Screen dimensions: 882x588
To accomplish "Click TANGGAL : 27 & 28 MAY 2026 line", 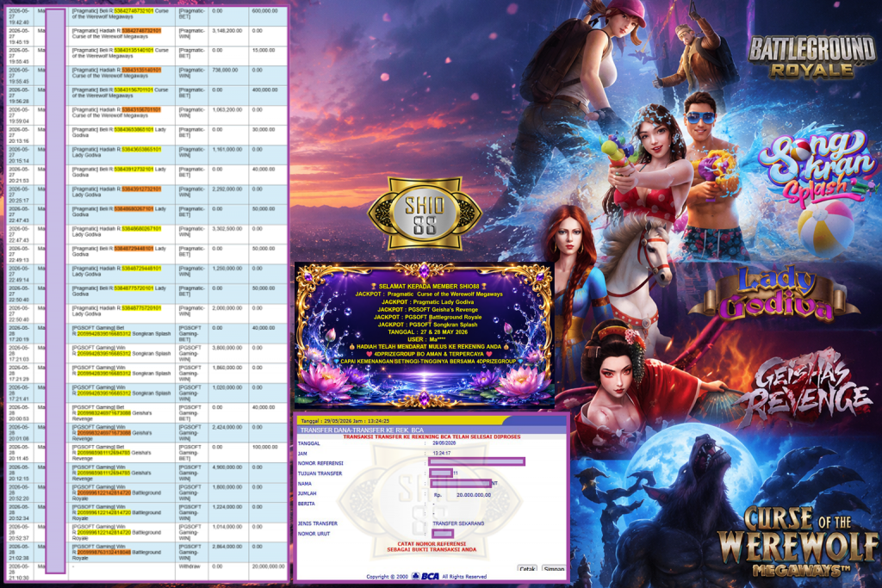I will 427,331.
